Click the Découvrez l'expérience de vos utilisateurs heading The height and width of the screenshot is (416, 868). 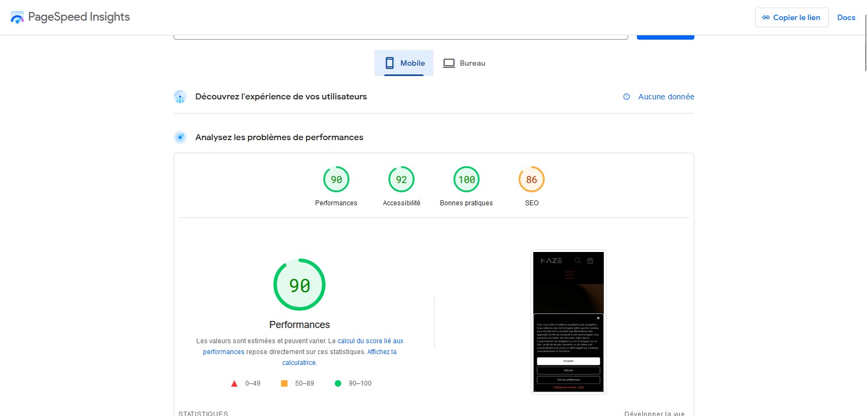click(281, 97)
